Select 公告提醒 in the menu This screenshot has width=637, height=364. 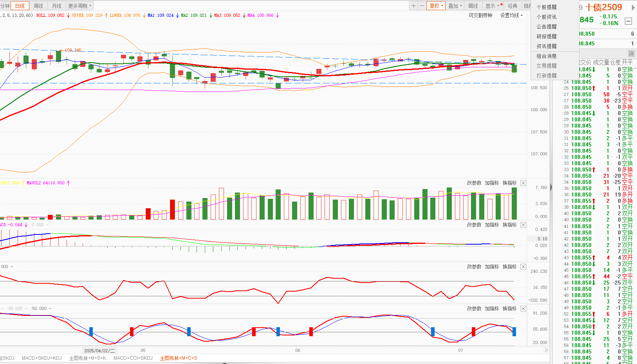tap(547, 27)
